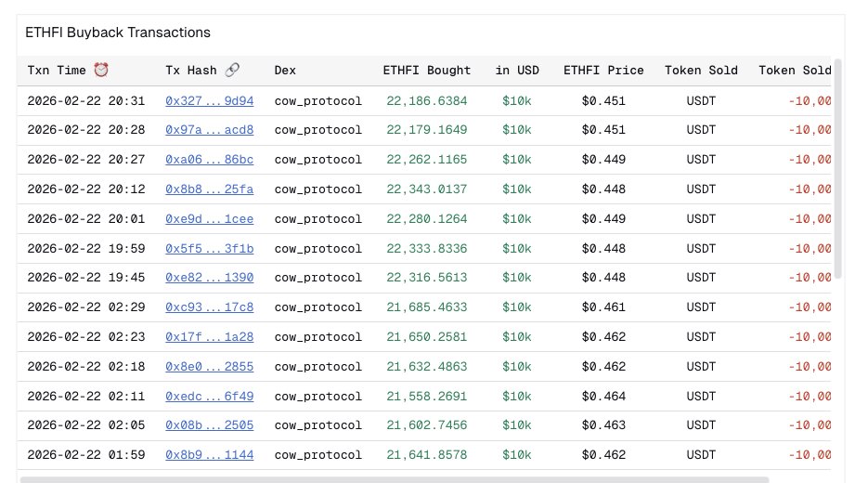This screenshot has height=483, width=868.
Task: Select the 21,685.4633 ETHFI Bought cell
Action: click(x=427, y=307)
